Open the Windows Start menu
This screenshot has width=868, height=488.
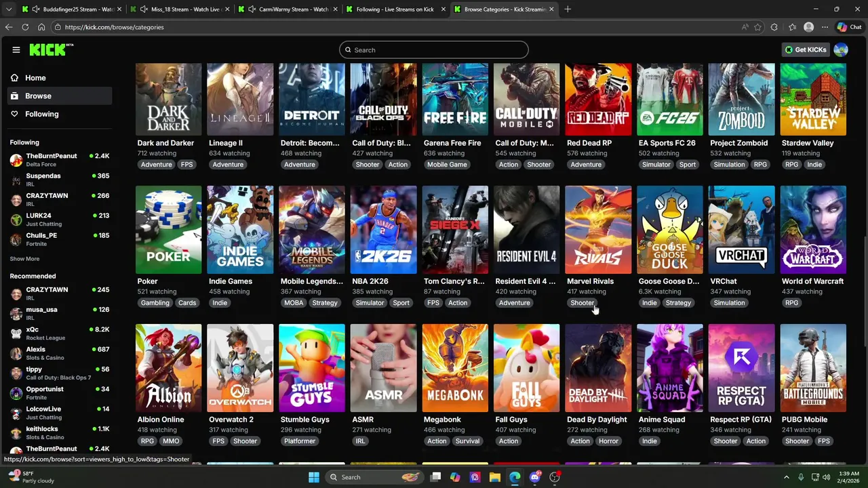coord(314,477)
